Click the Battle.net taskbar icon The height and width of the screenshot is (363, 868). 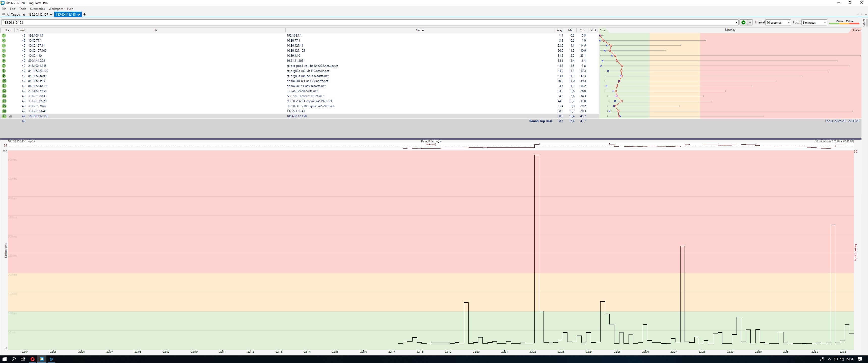coord(51,359)
